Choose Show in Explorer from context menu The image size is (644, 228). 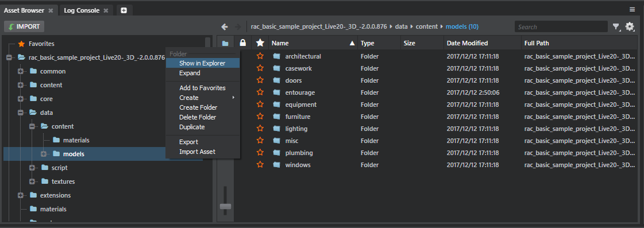click(202, 63)
